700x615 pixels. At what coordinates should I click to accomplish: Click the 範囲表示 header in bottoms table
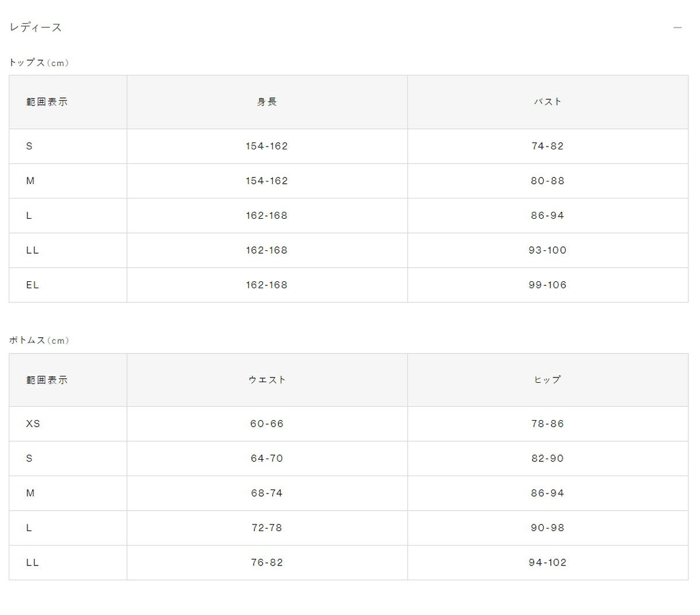(x=47, y=380)
